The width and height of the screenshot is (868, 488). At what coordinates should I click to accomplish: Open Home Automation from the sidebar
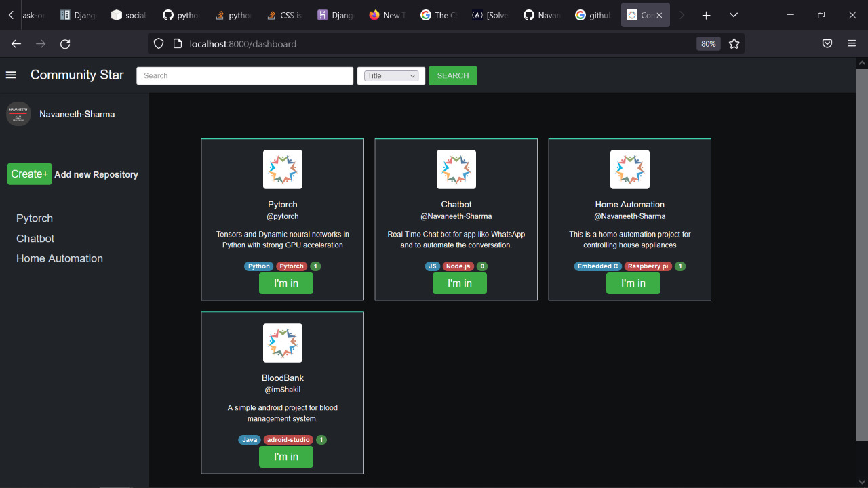(59, 258)
